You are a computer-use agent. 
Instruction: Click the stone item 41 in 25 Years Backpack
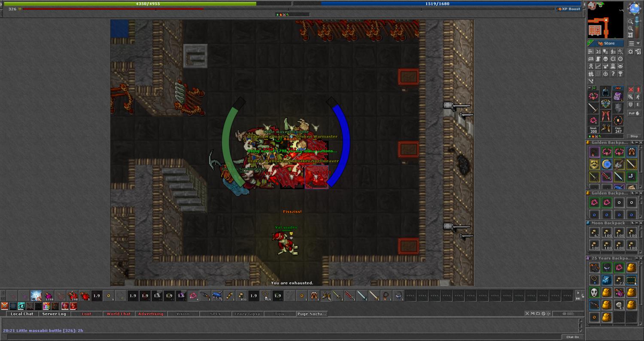[x=619, y=305]
